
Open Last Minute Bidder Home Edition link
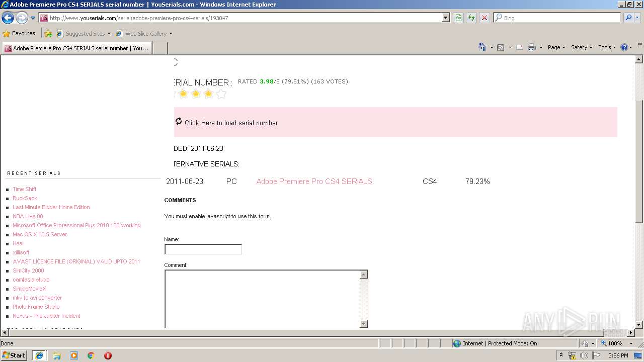click(51, 207)
